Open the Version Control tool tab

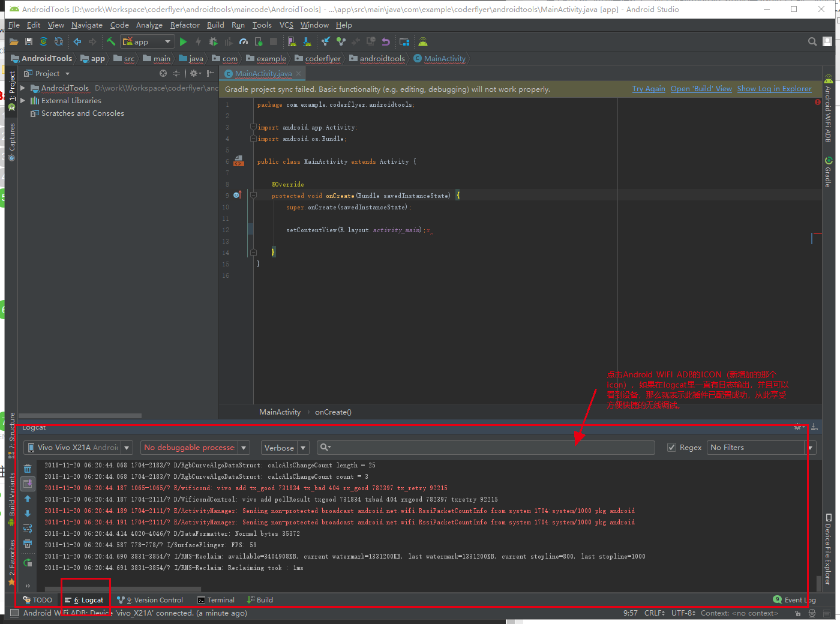150,600
